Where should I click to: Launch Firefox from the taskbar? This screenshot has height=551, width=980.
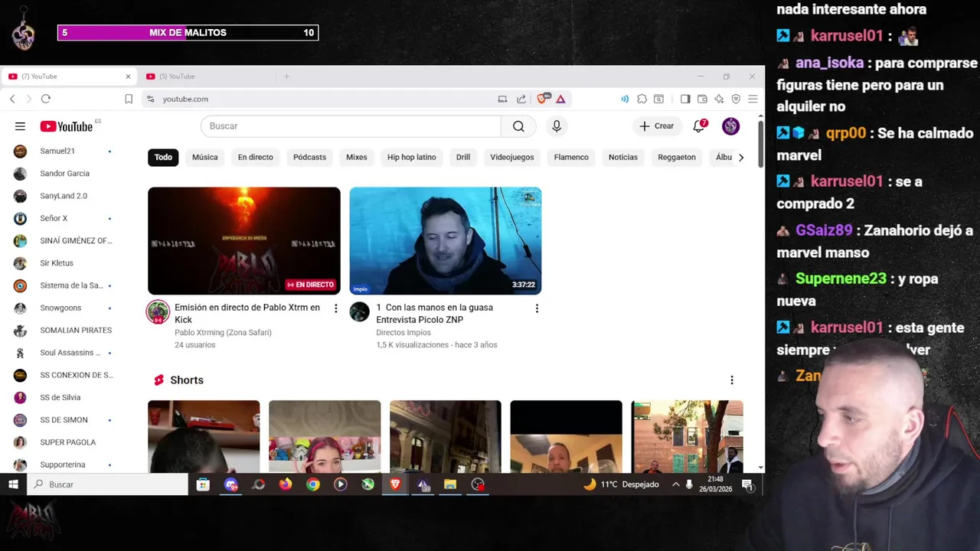point(286,484)
